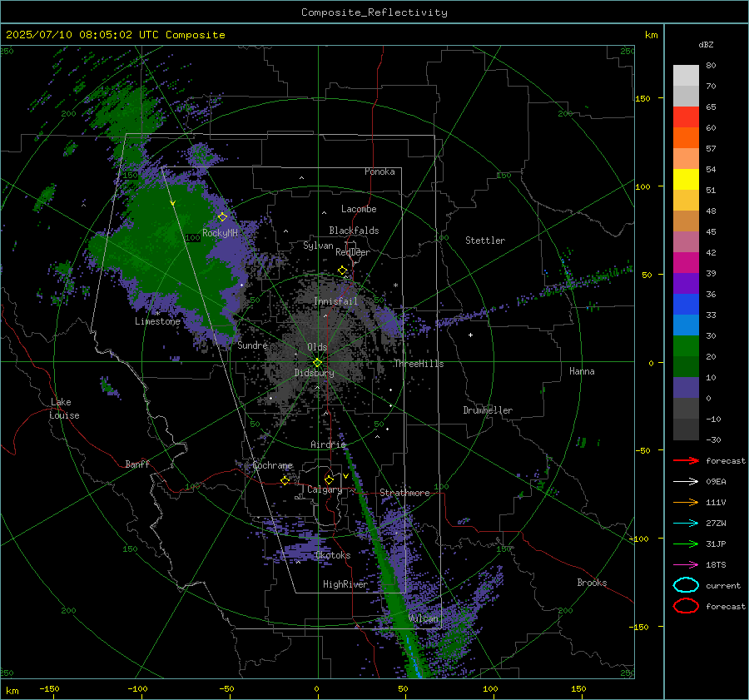Click the cyan 'current' ellipse symbol
This screenshot has height=700, width=749.
[x=686, y=585]
